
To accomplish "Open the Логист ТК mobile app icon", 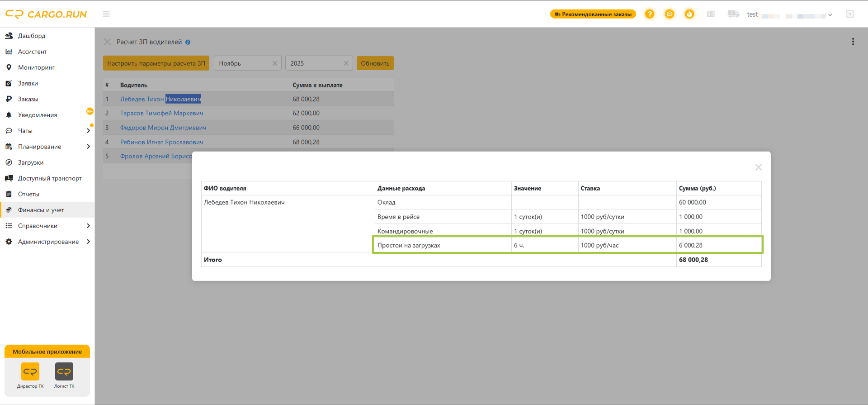I will point(64,372).
